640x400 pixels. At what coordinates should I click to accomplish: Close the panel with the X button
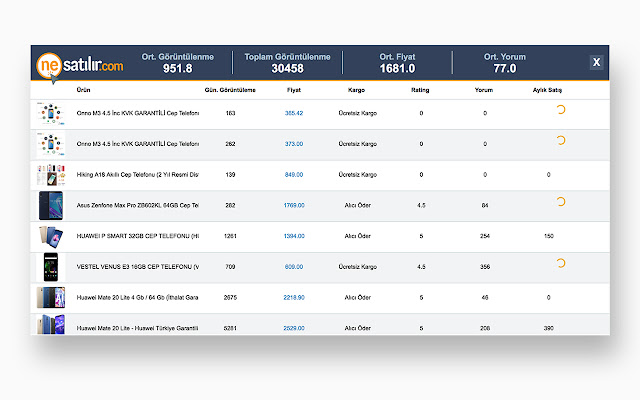(596, 62)
